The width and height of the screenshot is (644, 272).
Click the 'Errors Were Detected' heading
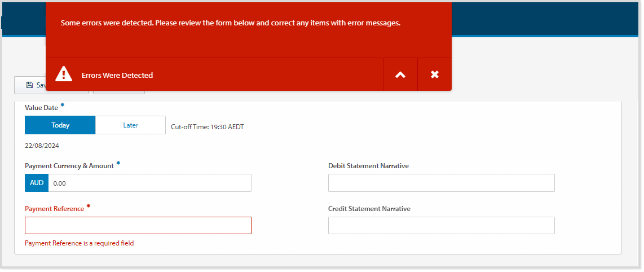(x=117, y=75)
